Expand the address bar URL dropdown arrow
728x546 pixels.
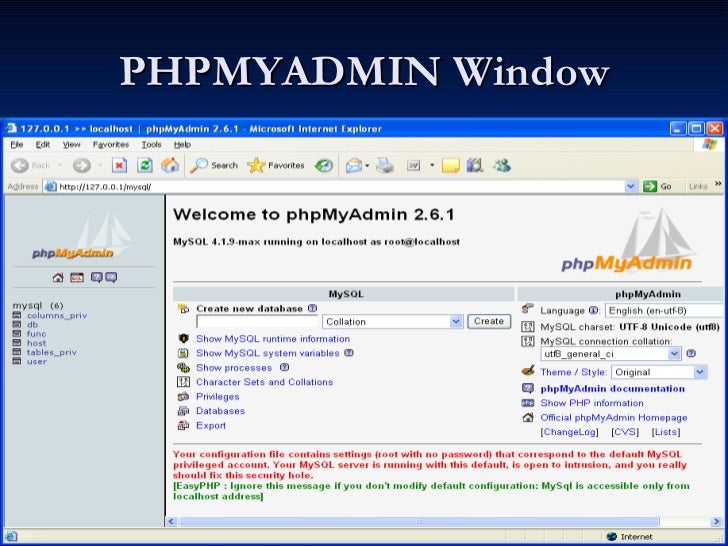[x=630, y=187]
